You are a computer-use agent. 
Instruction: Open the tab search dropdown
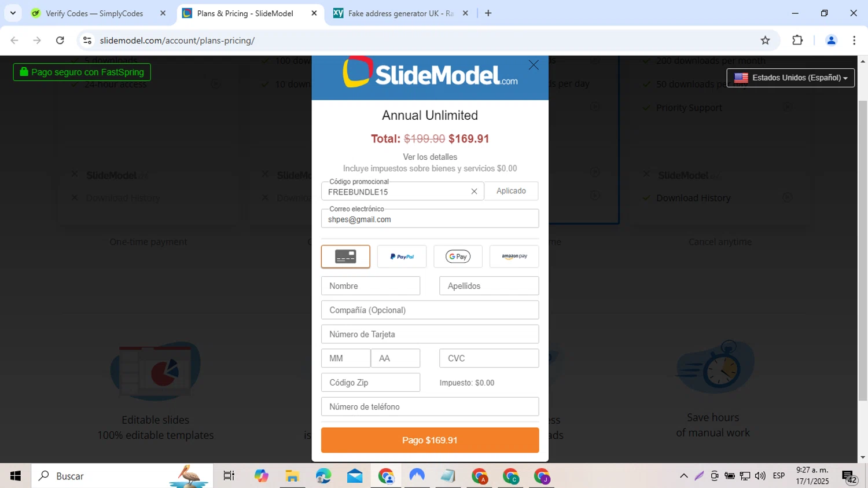pos(13,13)
